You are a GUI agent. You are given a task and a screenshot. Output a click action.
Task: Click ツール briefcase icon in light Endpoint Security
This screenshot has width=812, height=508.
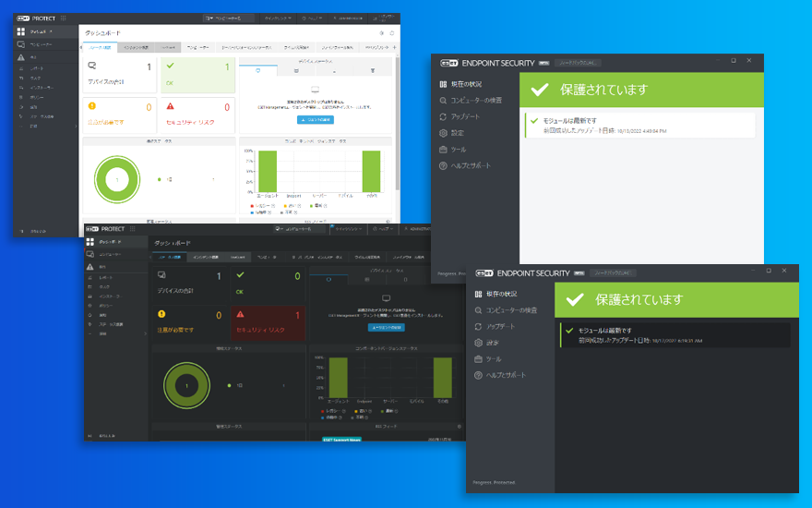[444, 149]
